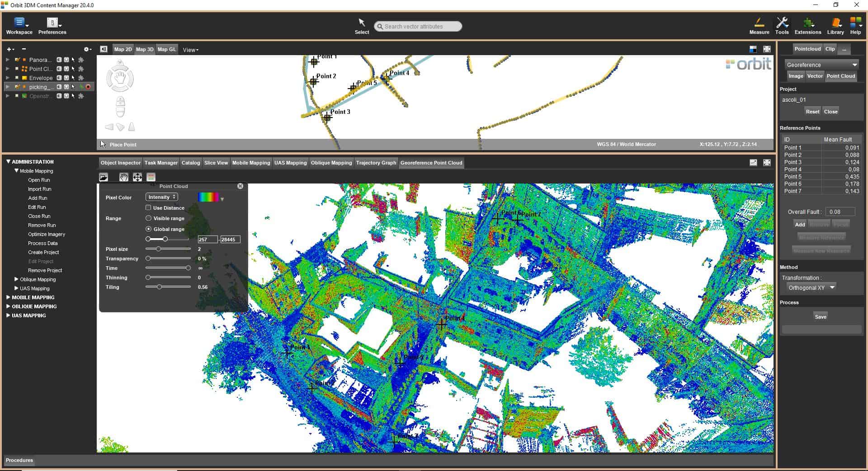Open the Extensions icon
Viewport: 868px width, 471px height.
807,25
